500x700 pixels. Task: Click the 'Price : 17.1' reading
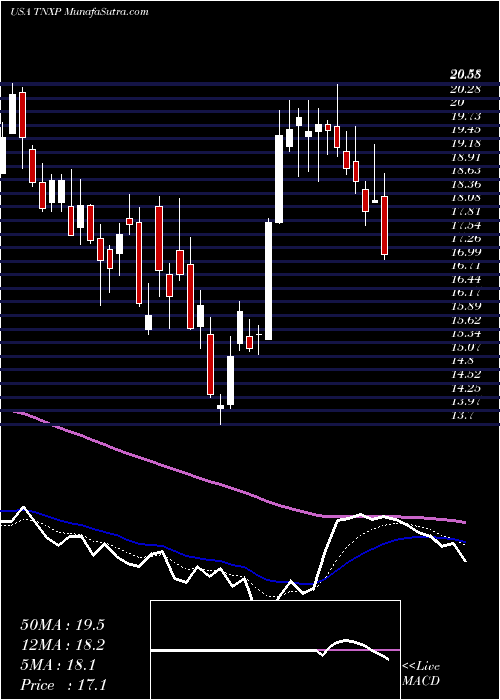point(64,685)
